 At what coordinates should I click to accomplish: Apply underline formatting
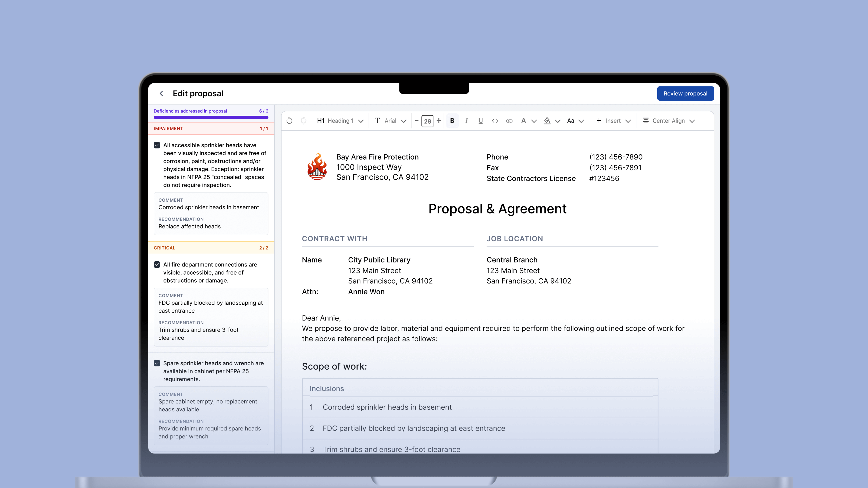[x=480, y=121]
